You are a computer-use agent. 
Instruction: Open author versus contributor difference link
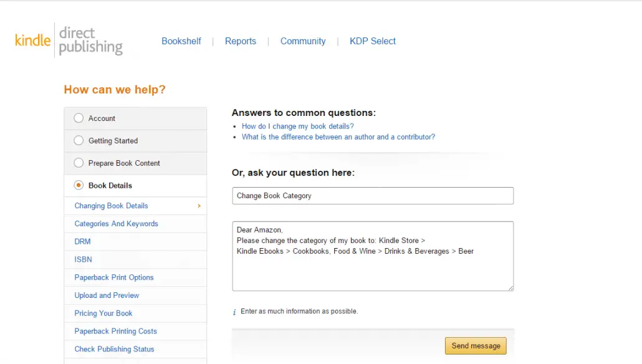[338, 136]
